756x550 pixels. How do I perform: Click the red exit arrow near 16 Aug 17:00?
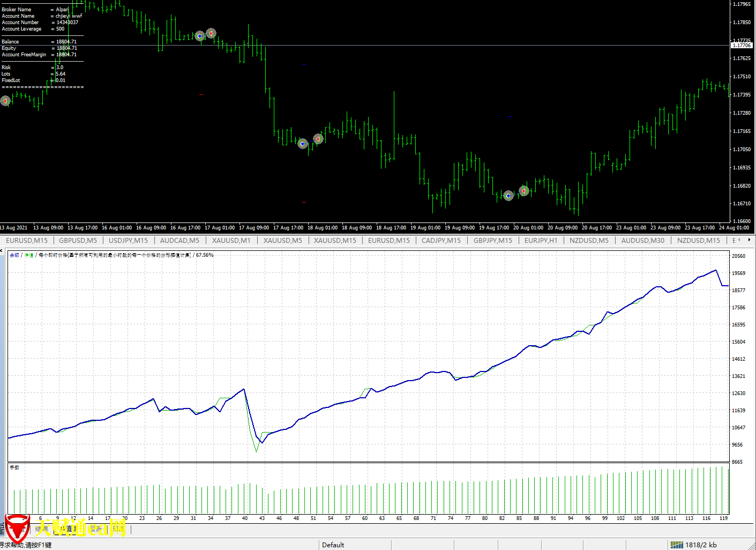pos(211,33)
